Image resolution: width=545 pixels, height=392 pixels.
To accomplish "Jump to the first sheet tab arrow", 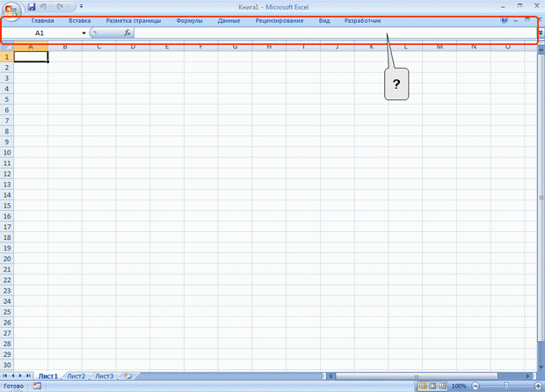I will (x=5, y=375).
